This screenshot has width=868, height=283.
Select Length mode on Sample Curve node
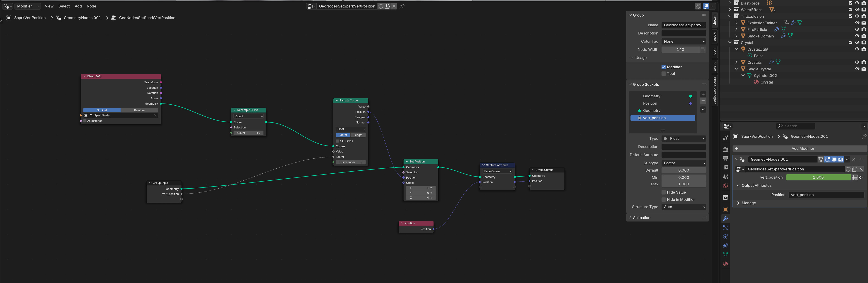[x=358, y=135]
